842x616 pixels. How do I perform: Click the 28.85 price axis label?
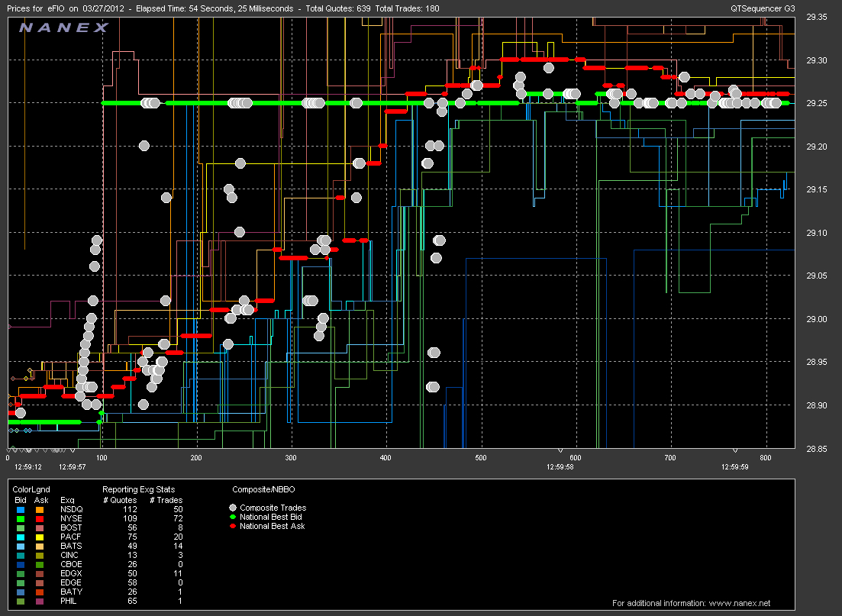pos(816,448)
